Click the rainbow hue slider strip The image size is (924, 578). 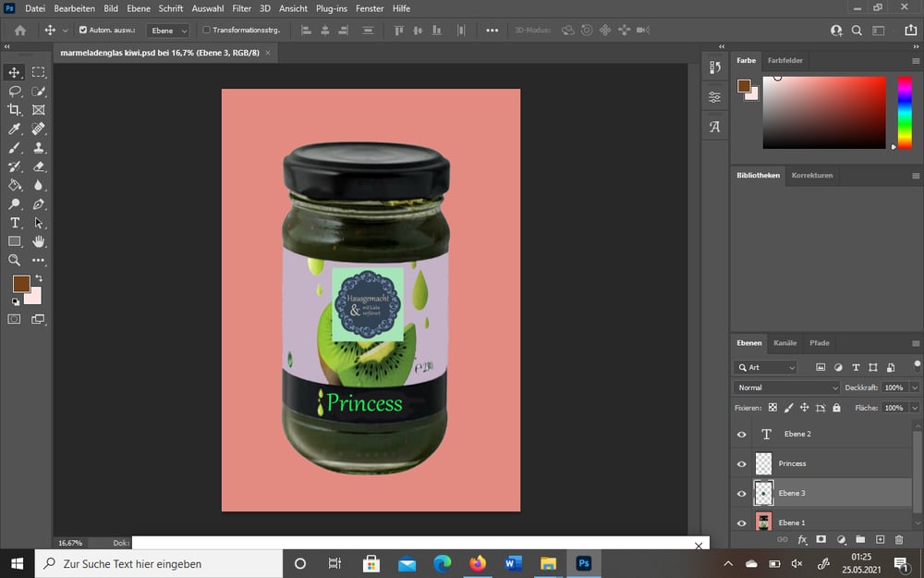click(905, 112)
